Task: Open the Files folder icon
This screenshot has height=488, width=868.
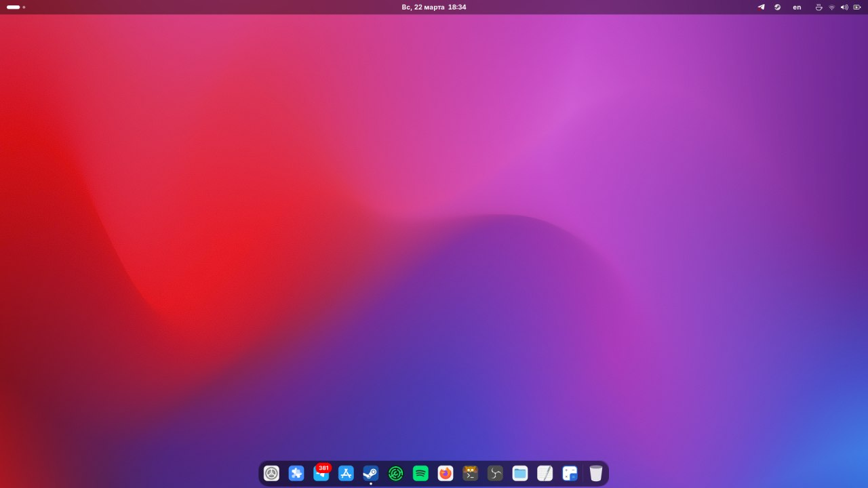Action: pyautogui.click(x=520, y=473)
